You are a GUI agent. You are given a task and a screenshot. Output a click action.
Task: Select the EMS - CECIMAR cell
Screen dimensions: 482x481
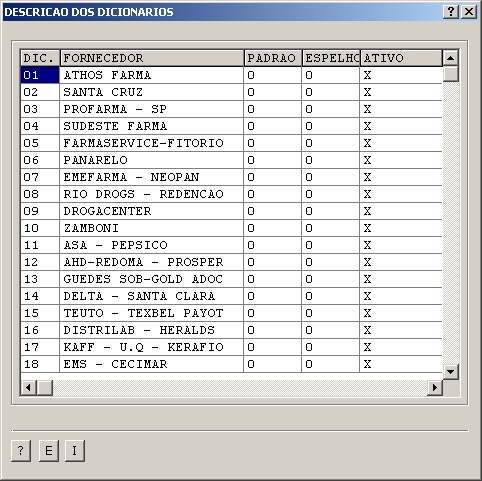pos(152,364)
